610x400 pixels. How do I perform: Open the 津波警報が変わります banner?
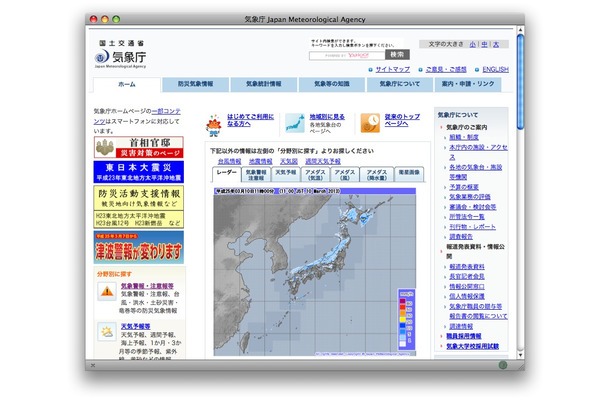coord(138,247)
